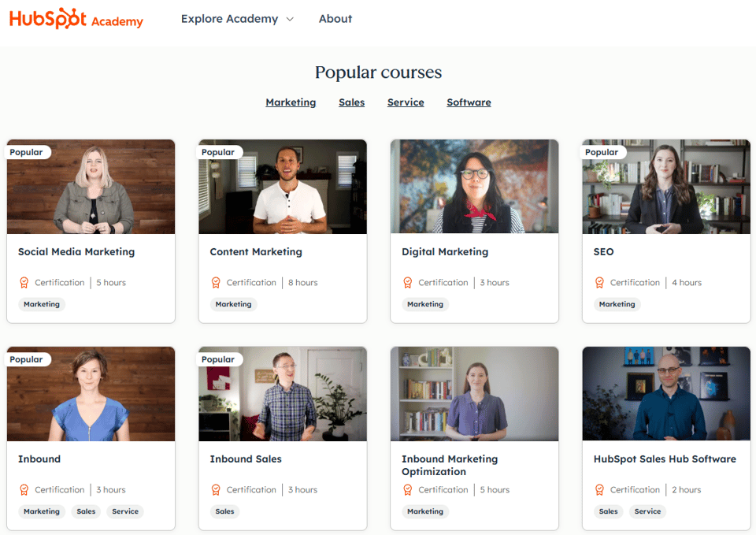Click Service tag on Sales Hub Software card
The height and width of the screenshot is (535, 756).
pyautogui.click(x=647, y=511)
